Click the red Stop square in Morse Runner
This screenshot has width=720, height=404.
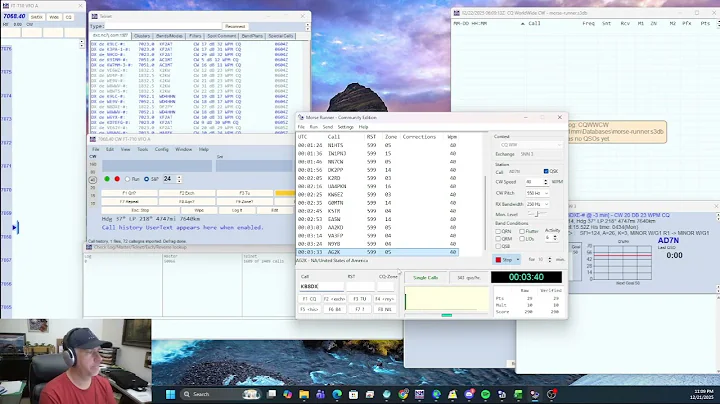point(498,260)
